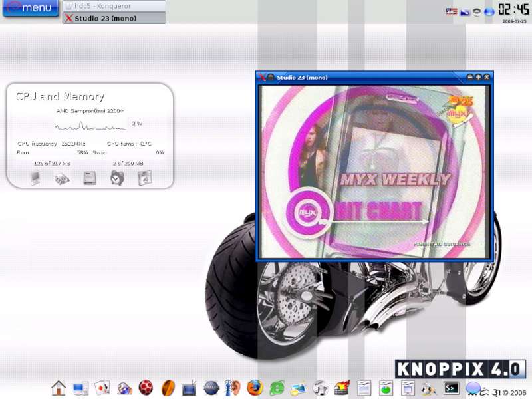Launch the red spotted ball dock icon

146,388
